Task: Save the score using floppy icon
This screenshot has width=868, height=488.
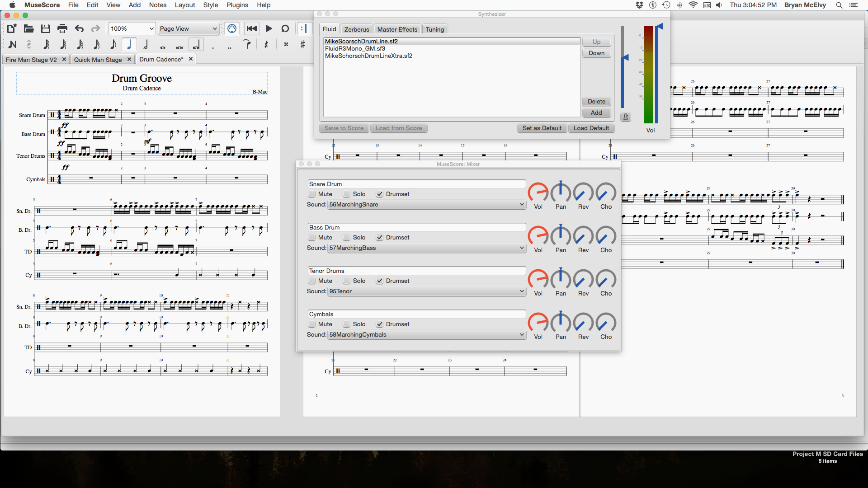Action: 46,29
